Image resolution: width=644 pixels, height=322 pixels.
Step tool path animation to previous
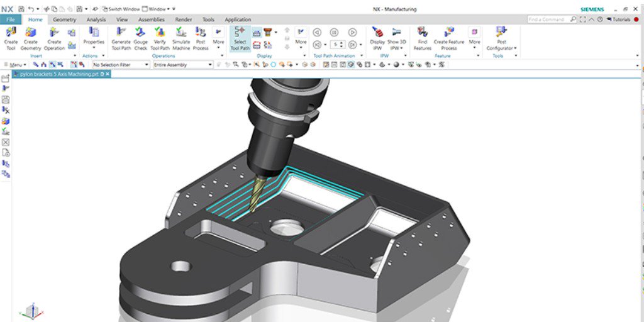pyautogui.click(x=317, y=45)
